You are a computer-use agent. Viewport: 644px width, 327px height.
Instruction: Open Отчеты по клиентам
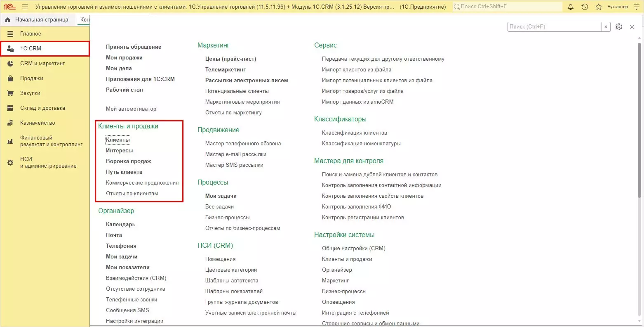point(132,194)
